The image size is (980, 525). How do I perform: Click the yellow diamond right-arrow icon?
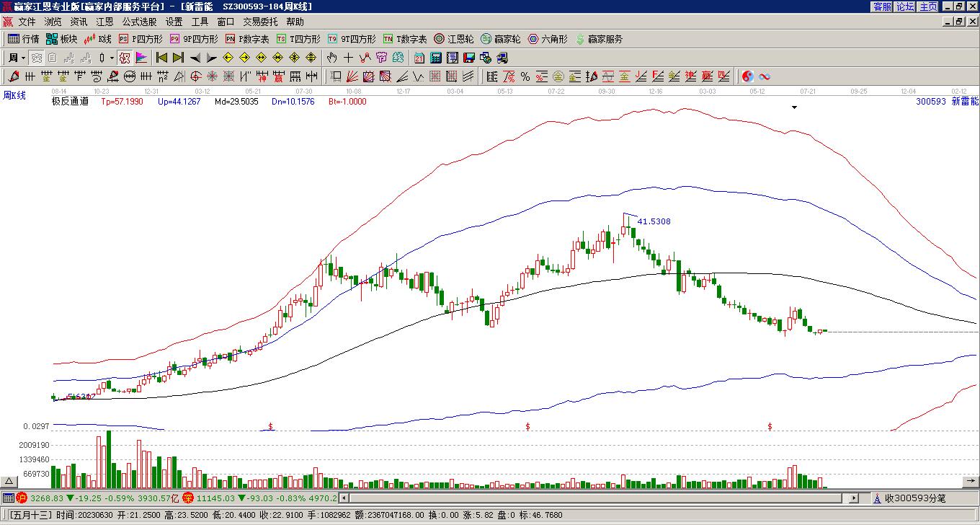(x=244, y=58)
